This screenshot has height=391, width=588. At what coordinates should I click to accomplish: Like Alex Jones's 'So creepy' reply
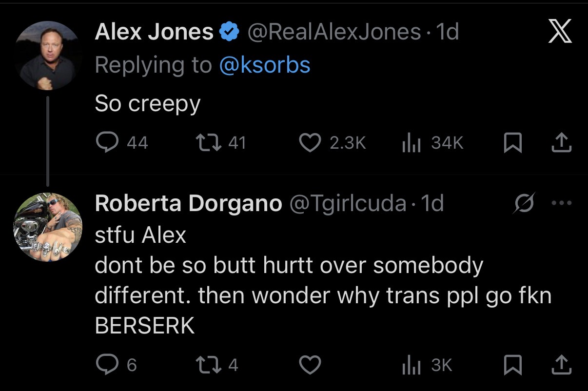(332, 142)
